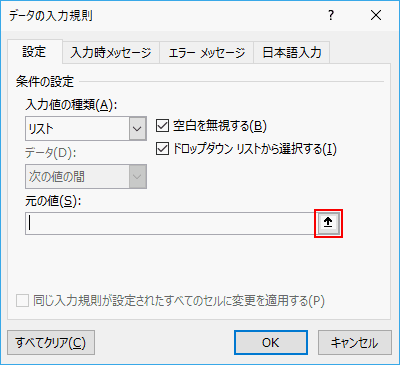This screenshot has width=400, height=365.
Task: Expand the 入力値の種類 dropdown arrow
Action: (137, 128)
